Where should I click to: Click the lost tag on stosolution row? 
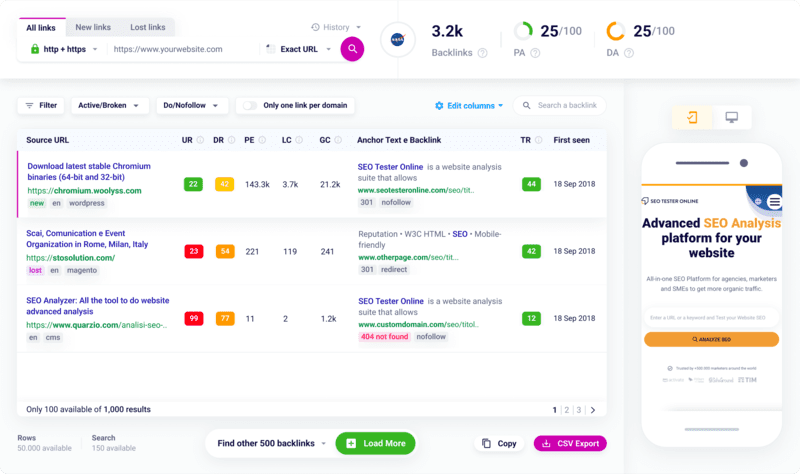pyautogui.click(x=35, y=270)
